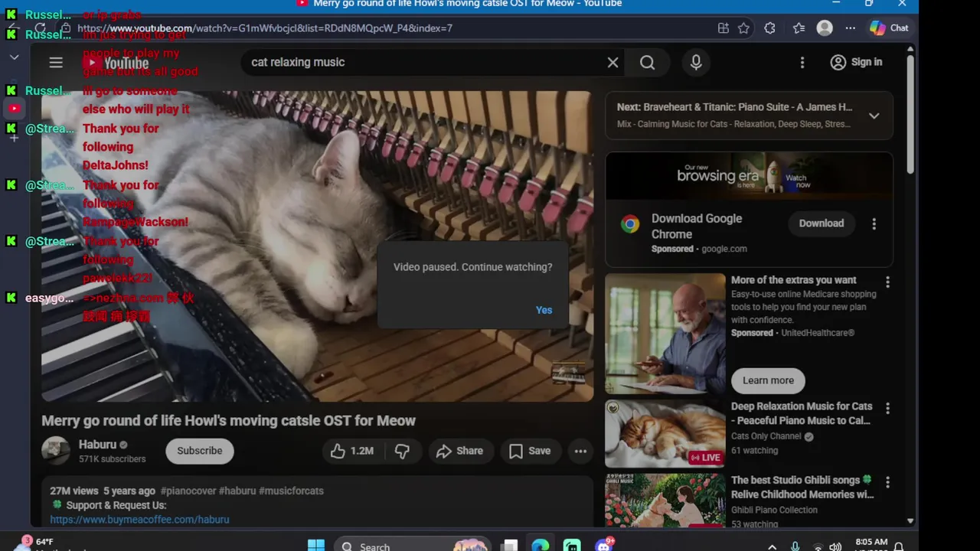Open the Haburu channel avatar
This screenshot has width=980, height=551.
tap(56, 451)
